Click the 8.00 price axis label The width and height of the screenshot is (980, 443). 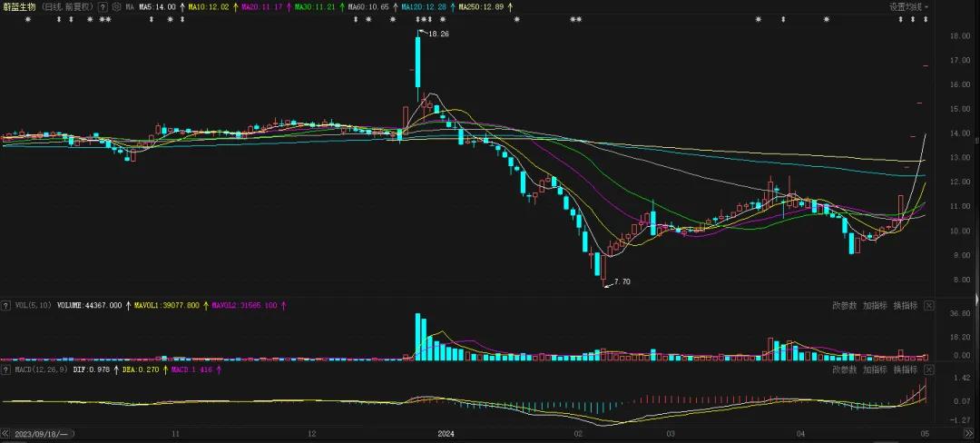coord(962,280)
